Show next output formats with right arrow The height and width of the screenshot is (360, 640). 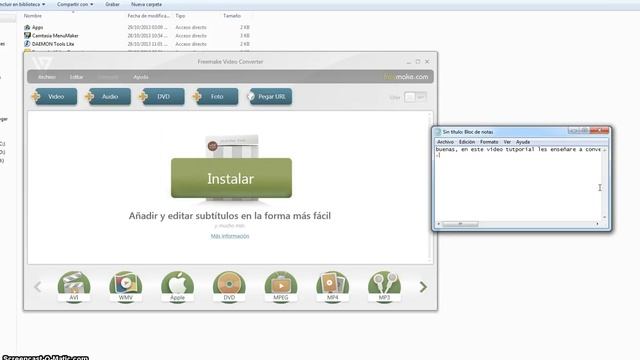point(423,287)
